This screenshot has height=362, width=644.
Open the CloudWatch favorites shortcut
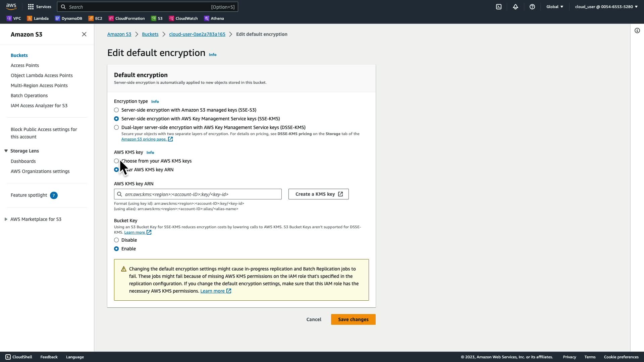coord(183,18)
